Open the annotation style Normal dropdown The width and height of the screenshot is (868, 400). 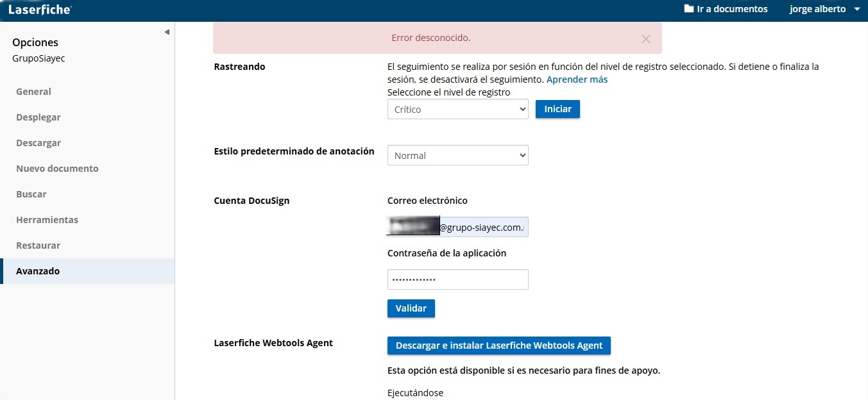point(457,155)
